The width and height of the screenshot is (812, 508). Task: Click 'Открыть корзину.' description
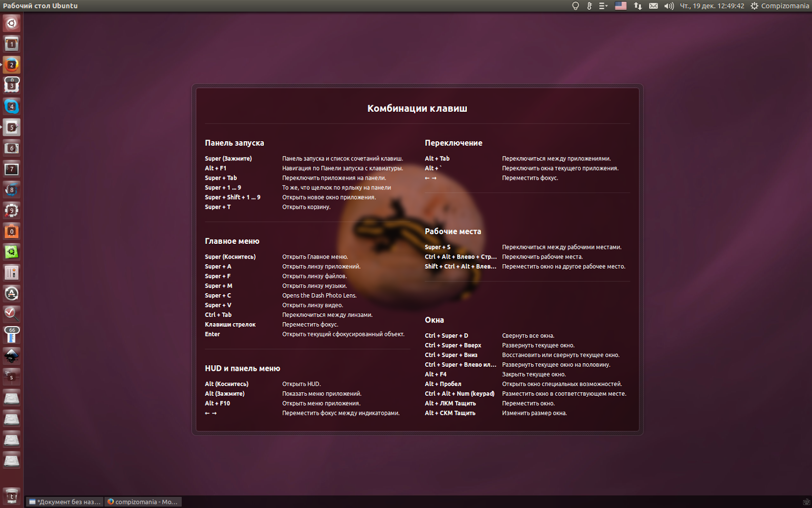coord(306,207)
